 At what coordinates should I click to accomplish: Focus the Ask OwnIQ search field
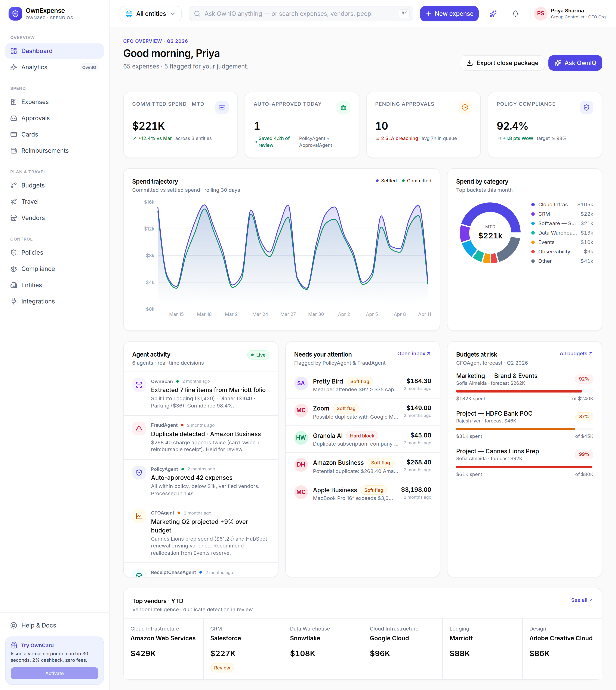(301, 13)
